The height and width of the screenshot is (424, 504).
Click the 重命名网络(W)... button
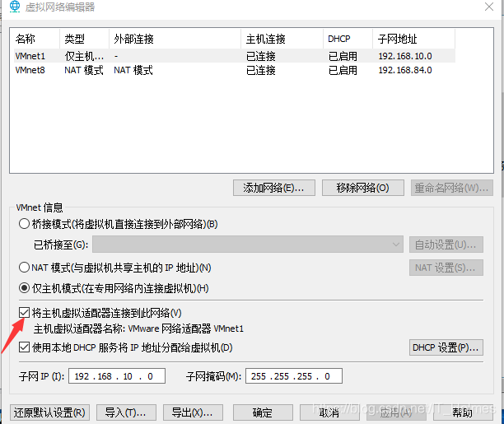451,188
